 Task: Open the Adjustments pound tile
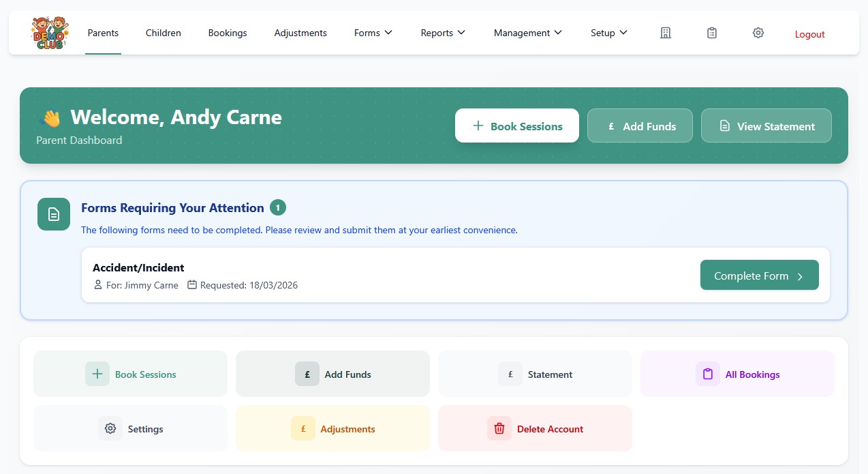click(x=332, y=429)
